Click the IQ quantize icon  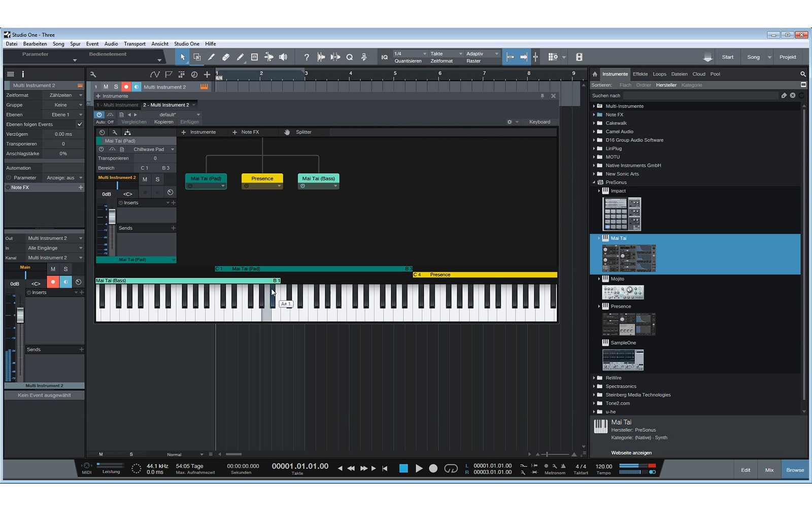click(385, 57)
